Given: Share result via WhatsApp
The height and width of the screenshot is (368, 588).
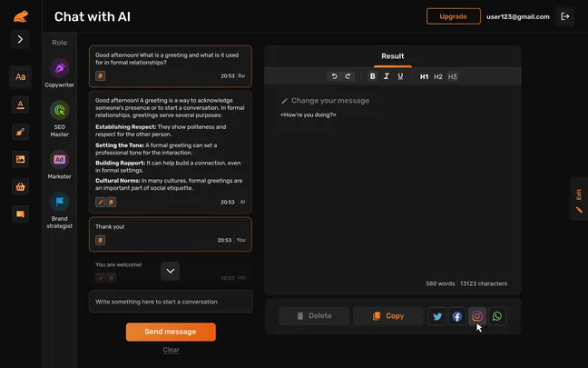Looking at the screenshot, I should click(497, 316).
